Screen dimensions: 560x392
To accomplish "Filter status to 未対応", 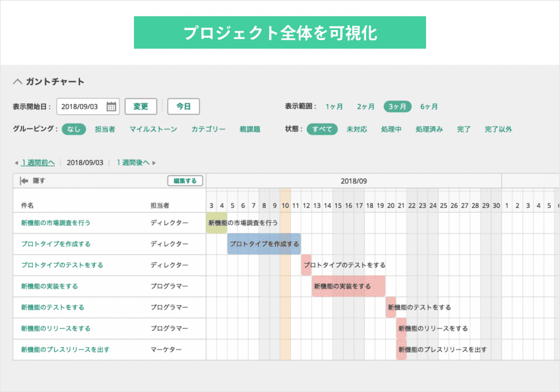I will (x=357, y=129).
